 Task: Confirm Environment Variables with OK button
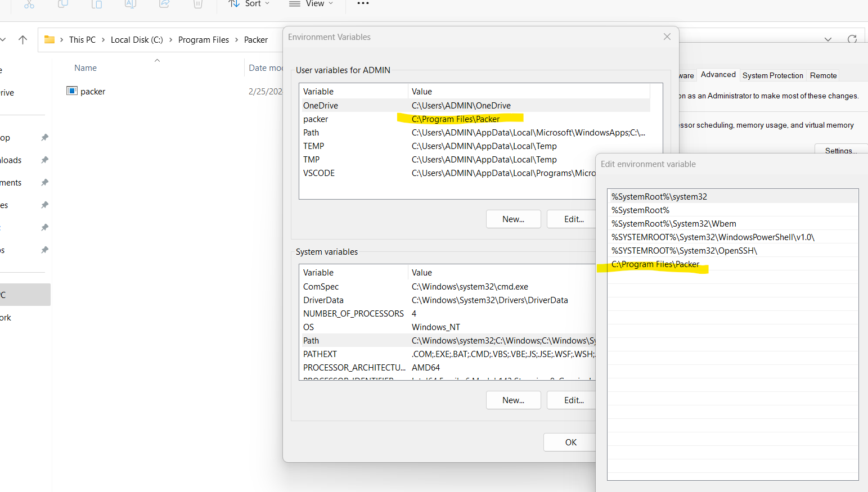570,443
